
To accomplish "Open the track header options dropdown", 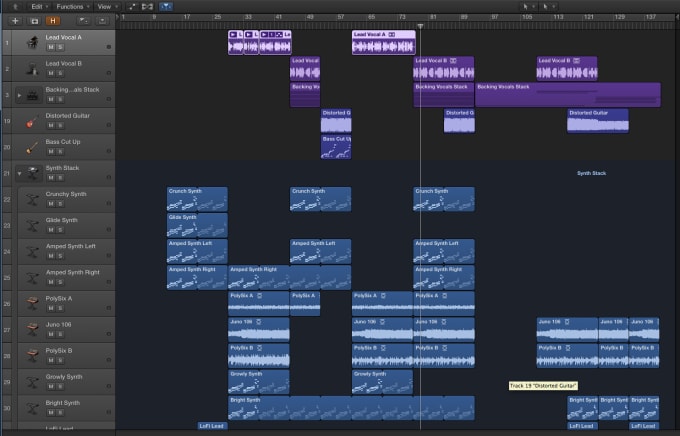I will (84, 21).
